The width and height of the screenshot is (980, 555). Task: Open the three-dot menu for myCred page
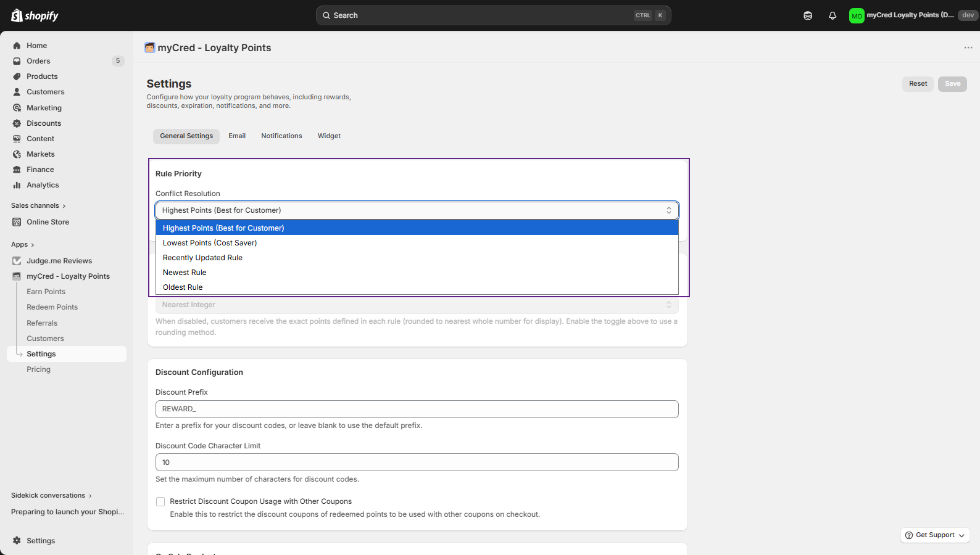tap(968, 47)
